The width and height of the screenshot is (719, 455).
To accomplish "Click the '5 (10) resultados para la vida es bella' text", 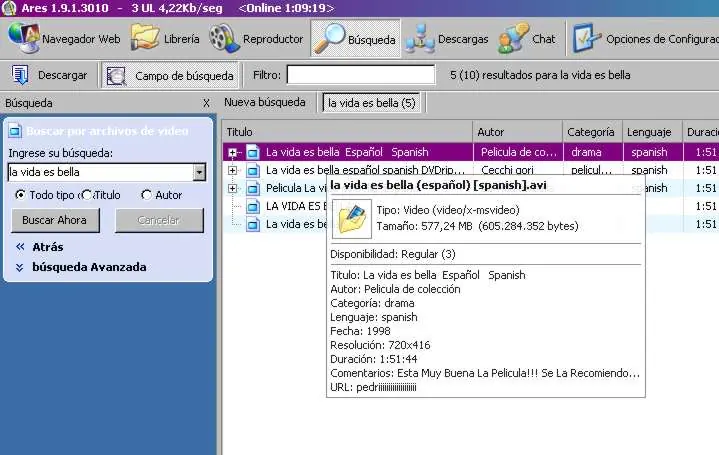I will click(540, 75).
